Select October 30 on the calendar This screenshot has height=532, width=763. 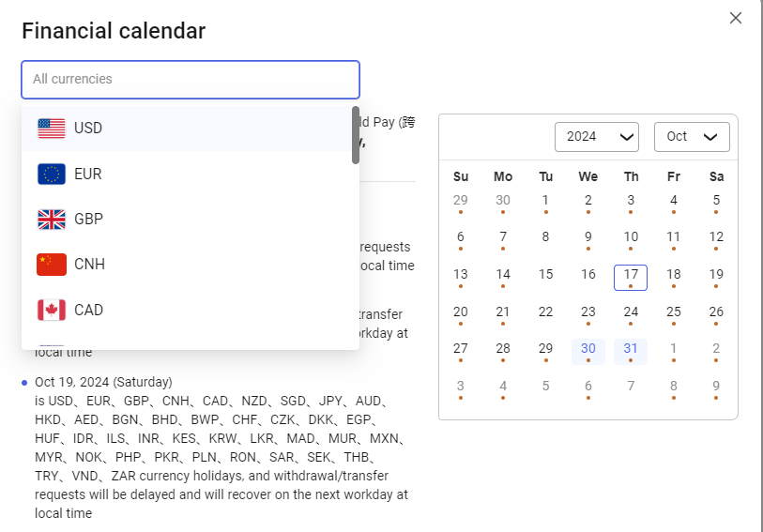point(588,350)
